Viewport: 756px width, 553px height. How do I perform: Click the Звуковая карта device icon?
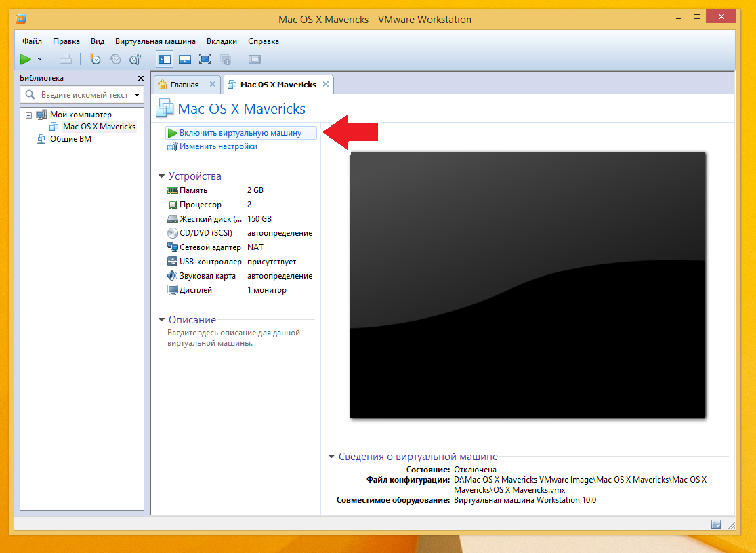pos(173,276)
